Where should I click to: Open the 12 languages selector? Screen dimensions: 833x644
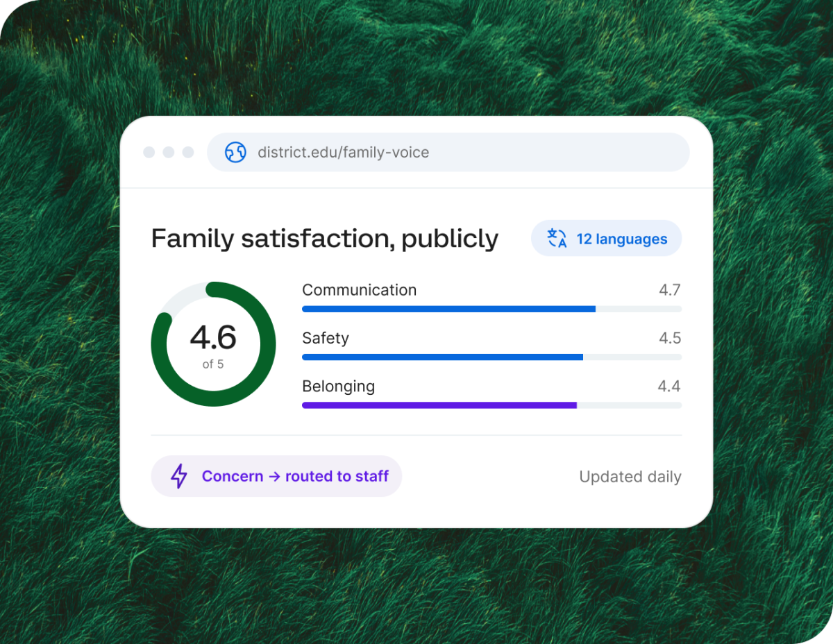pos(606,239)
